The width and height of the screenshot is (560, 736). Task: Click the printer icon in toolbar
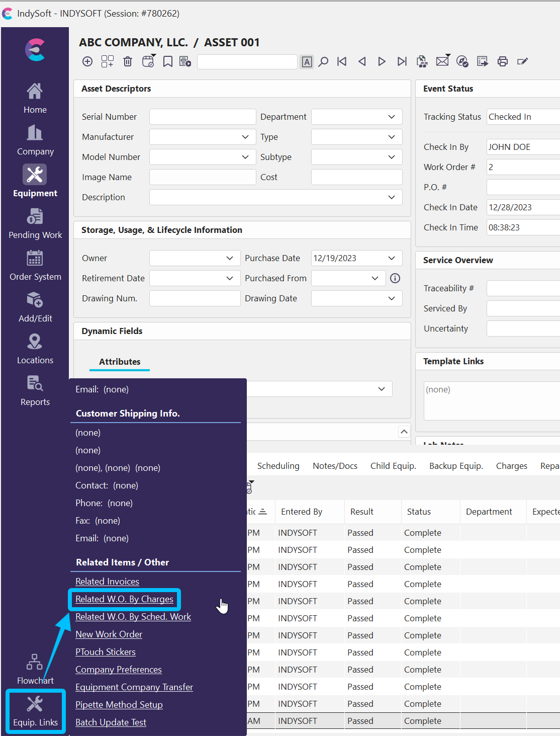pyautogui.click(x=502, y=61)
